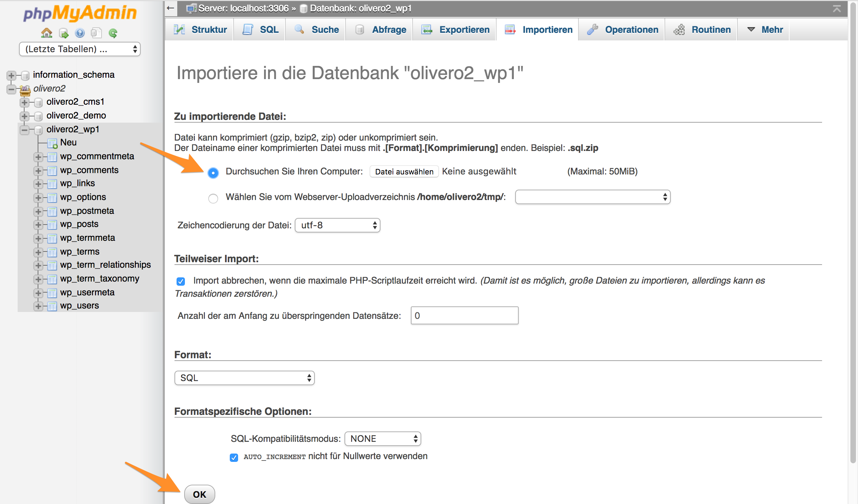Select the 'Durchsuchen Sie Ihren Computer' radio button
The width and height of the screenshot is (858, 504).
pyautogui.click(x=213, y=172)
